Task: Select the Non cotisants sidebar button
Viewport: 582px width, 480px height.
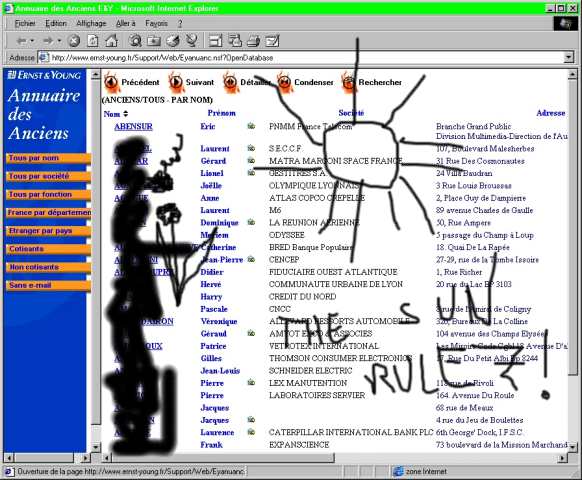Action: pyautogui.click(x=48, y=267)
